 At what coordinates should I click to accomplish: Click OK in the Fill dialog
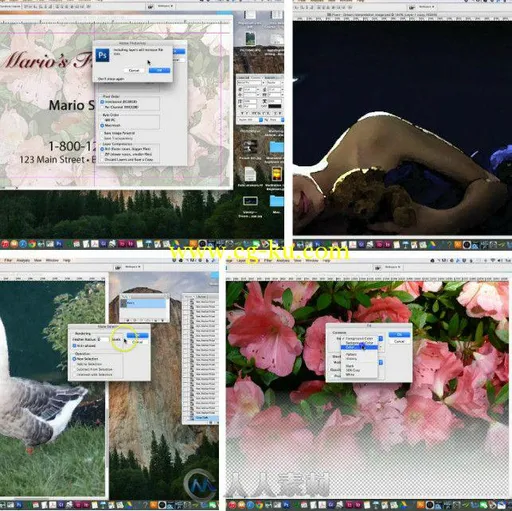(399, 334)
